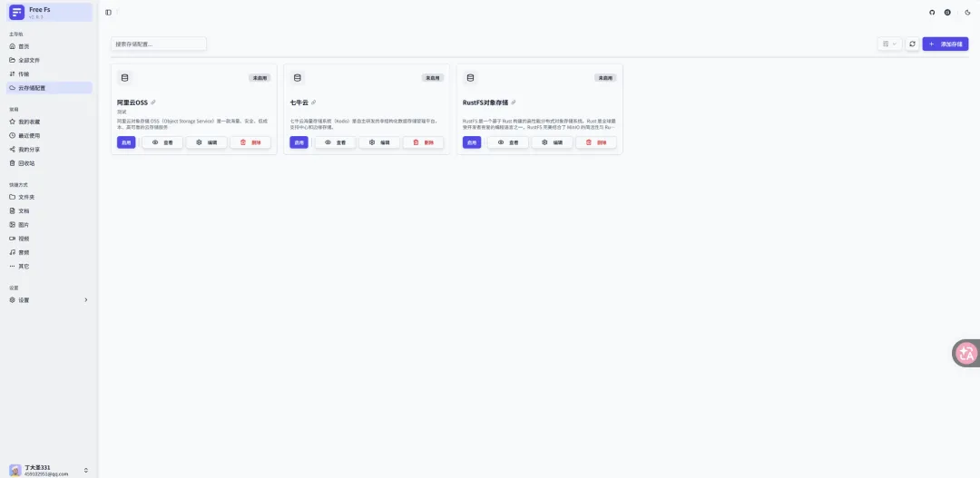The image size is (980, 478).
Task: Click the Gitee icon in header
Action: (947, 13)
